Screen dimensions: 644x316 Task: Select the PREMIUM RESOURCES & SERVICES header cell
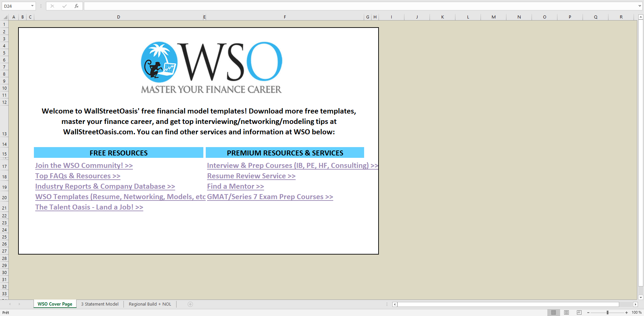[285, 153]
